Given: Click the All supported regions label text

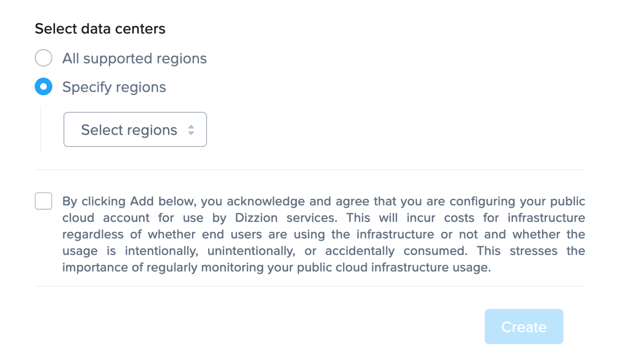Looking at the screenshot, I should tap(134, 58).
